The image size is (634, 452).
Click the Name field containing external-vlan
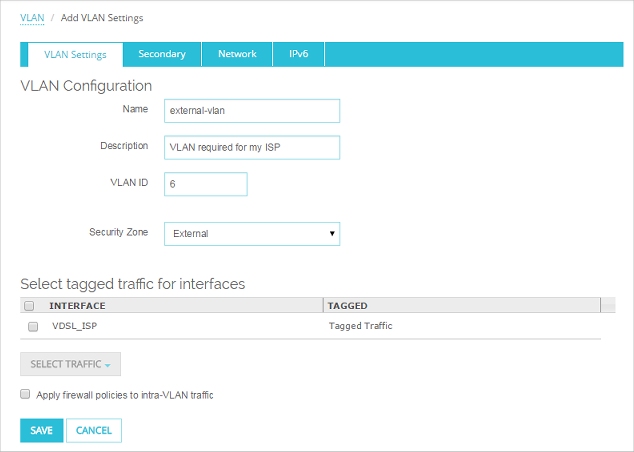tap(251, 110)
